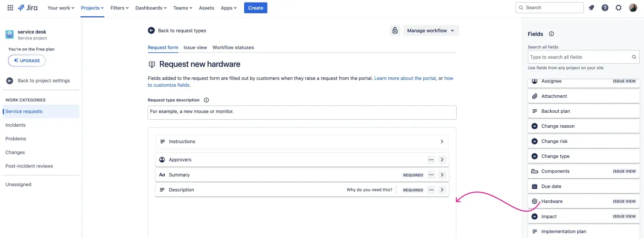Click the Search all fields input
Image resolution: width=644 pixels, height=238 pixels.
580,57
